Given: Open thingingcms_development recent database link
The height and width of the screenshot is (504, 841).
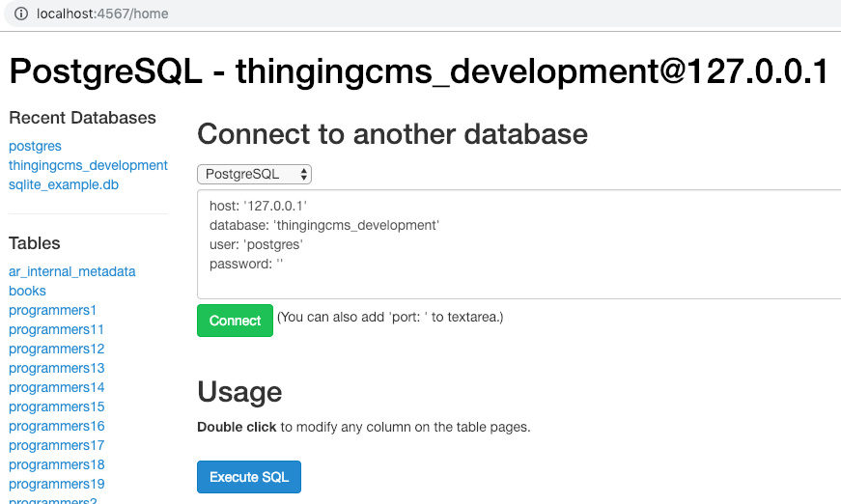Looking at the screenshot, I should [x=88, y=165].
